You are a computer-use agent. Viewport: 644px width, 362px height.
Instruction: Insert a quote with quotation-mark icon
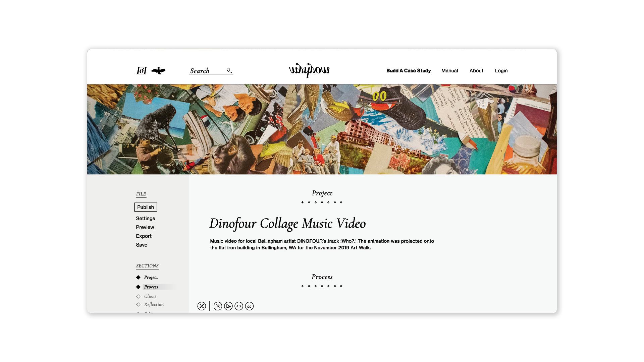249,306
